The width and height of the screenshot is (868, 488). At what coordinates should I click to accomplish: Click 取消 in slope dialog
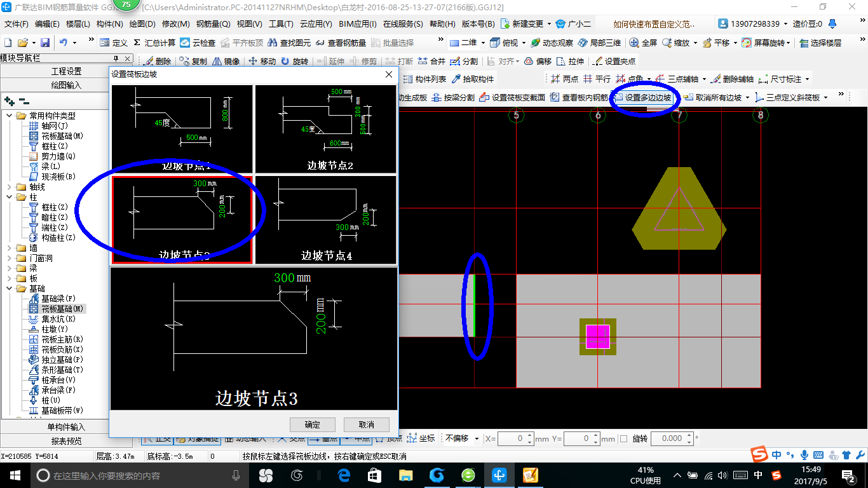pos(366,424)
